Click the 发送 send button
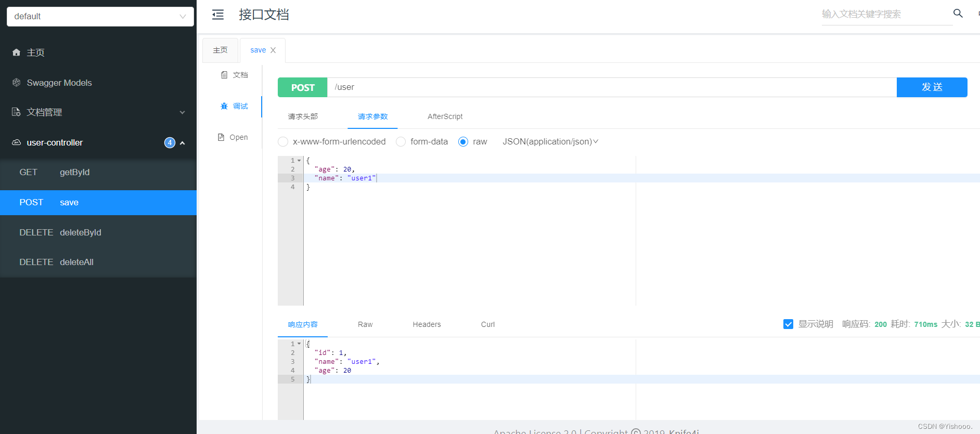The image size is (980, 434). [x=932, y=87]
